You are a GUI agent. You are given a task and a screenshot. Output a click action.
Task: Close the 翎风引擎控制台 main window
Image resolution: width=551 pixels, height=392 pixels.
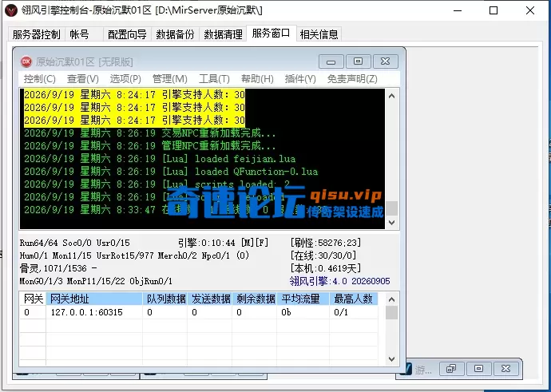point(530,10)
